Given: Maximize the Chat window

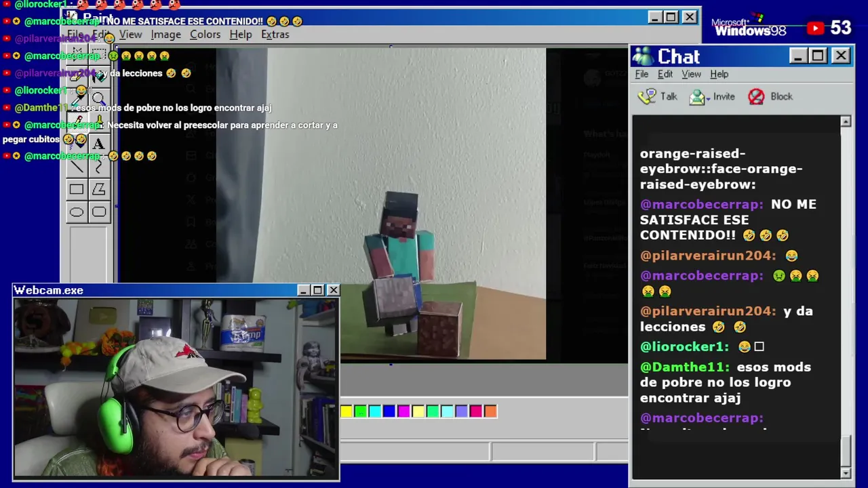Looking at the screenshot, I should click(818, 56).
